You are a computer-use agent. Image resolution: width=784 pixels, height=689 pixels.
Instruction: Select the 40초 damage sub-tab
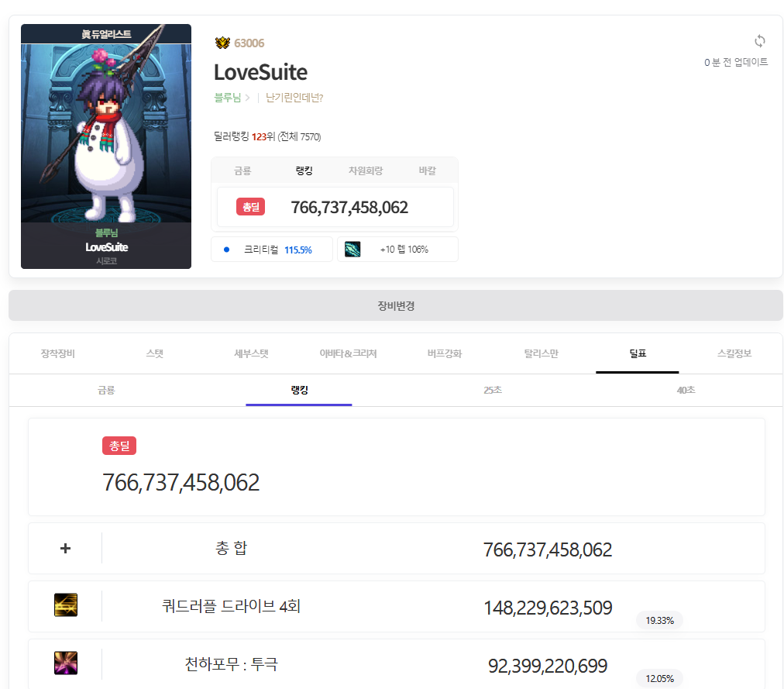tap(686, 390)
